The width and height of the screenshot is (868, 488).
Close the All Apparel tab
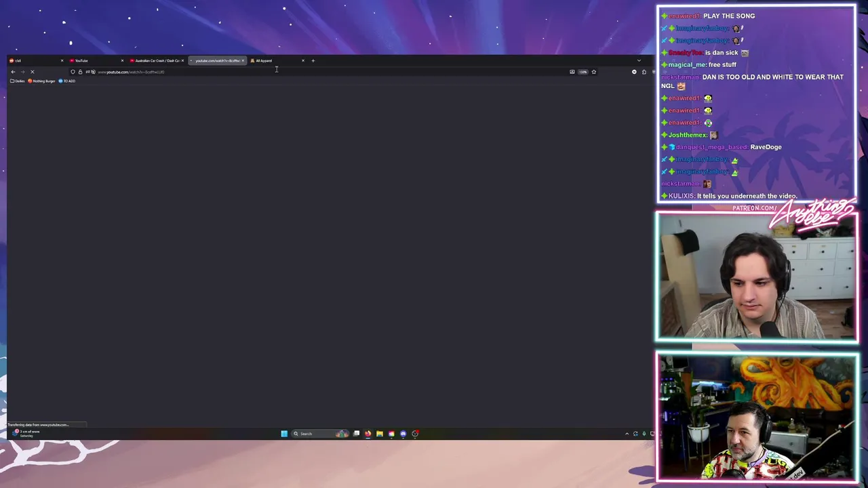click(303, 60)
